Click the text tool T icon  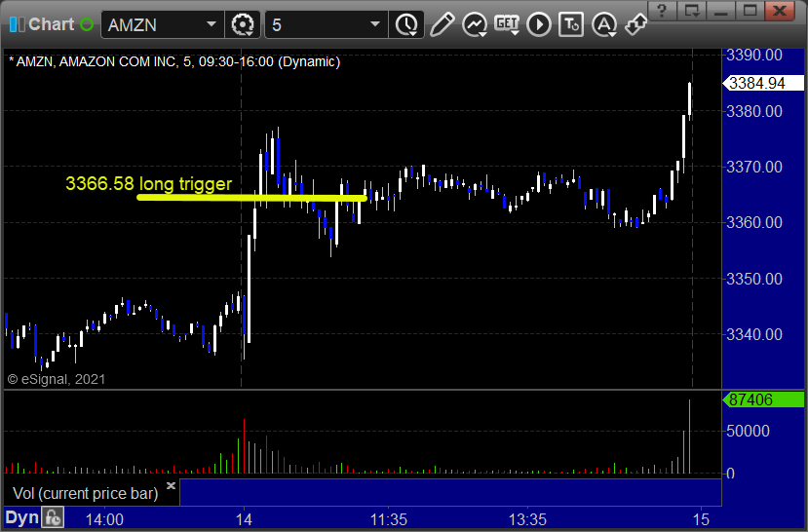pyautogui.click(x=571, y=24)
